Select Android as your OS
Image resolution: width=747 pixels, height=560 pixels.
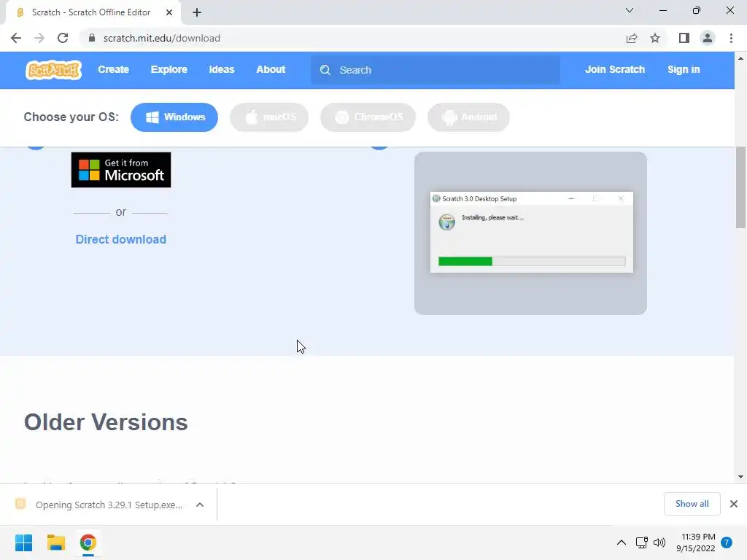pos(468,117)
